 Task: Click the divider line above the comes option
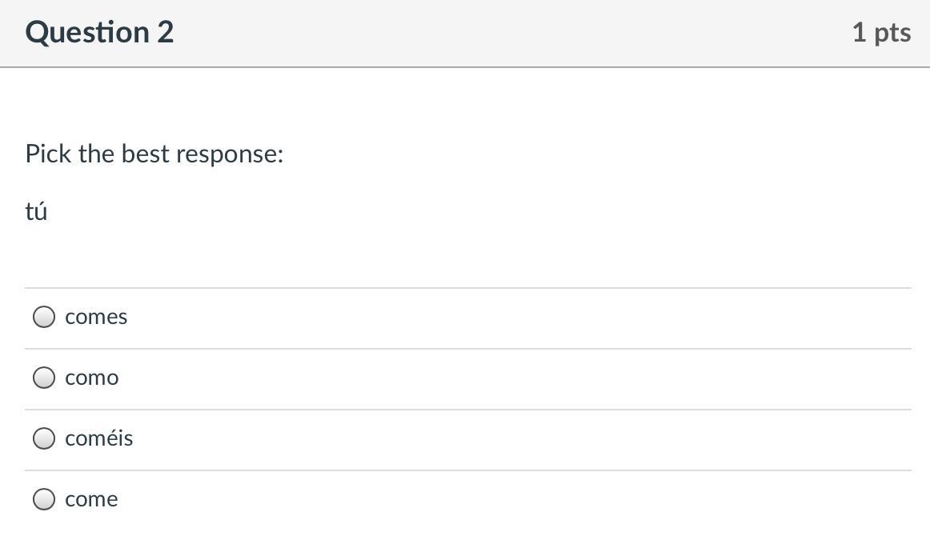(468, 288)
